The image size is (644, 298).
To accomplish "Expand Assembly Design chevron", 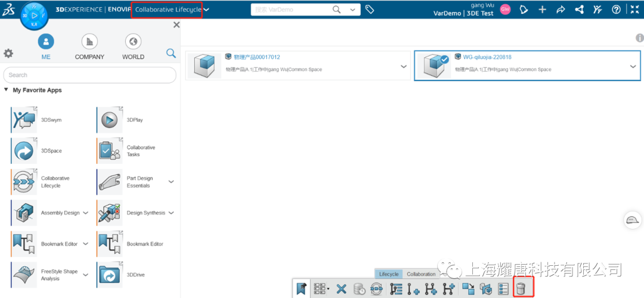I will [86, 213].
